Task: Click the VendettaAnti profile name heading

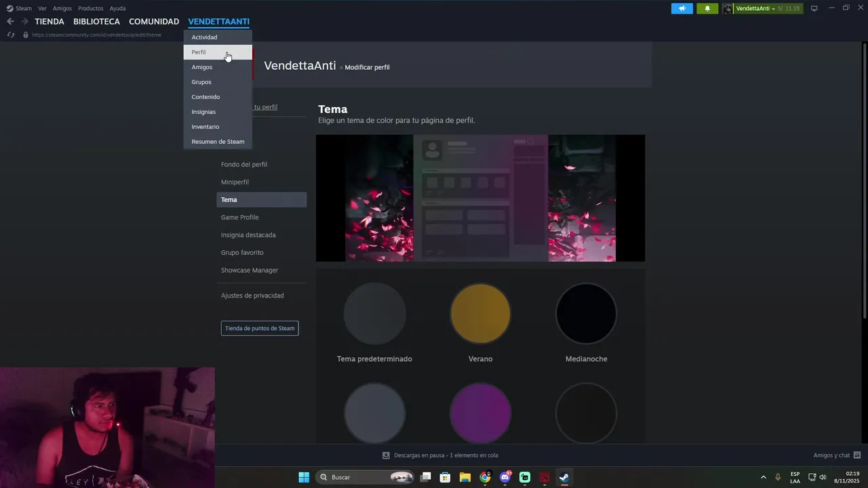Action: 300,66
